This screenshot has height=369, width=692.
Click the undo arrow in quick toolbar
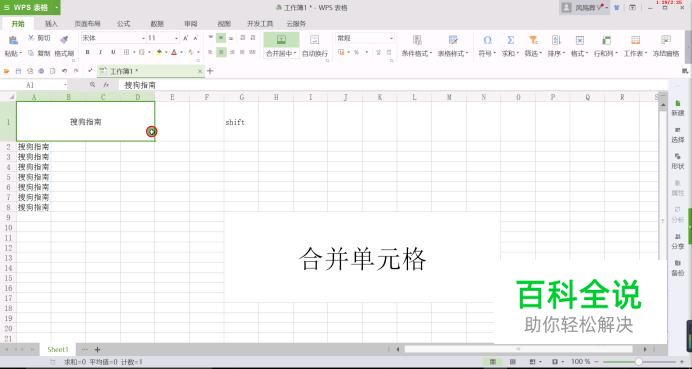64,71
